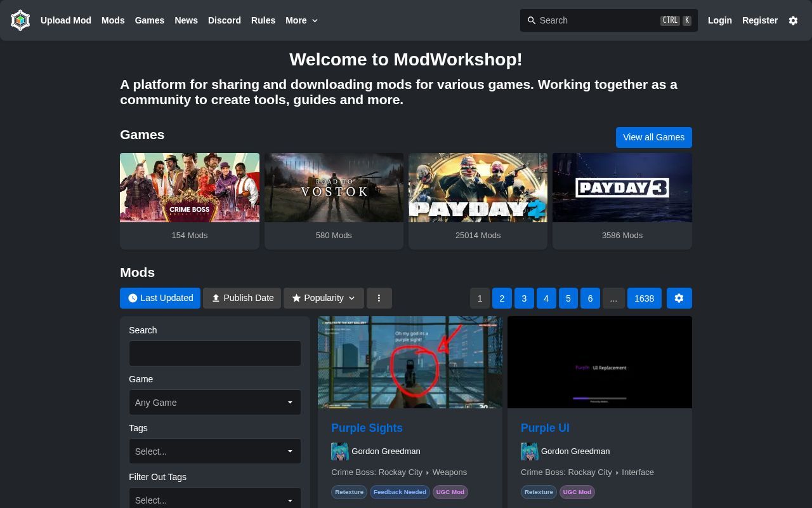The height and width of the screenshot is (508, 812).
Task: Open the Purple Sights mod title
Action: tap(367, 428)
